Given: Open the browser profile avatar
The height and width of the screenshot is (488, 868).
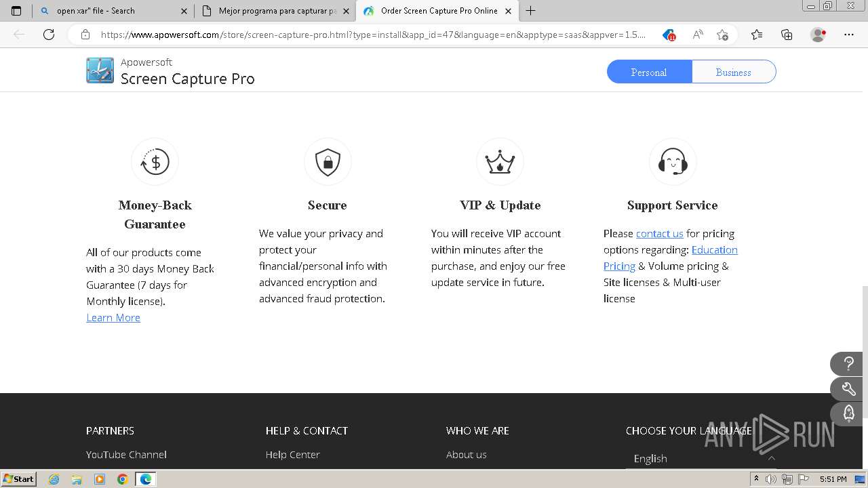Looking at the screenshot, I should [x=818, y=35].
